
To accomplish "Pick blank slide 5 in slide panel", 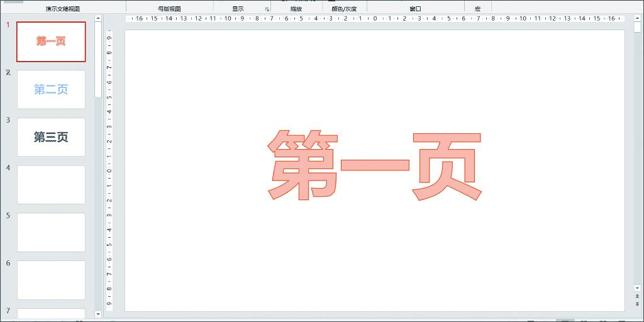I will click(x=51, y=233).
